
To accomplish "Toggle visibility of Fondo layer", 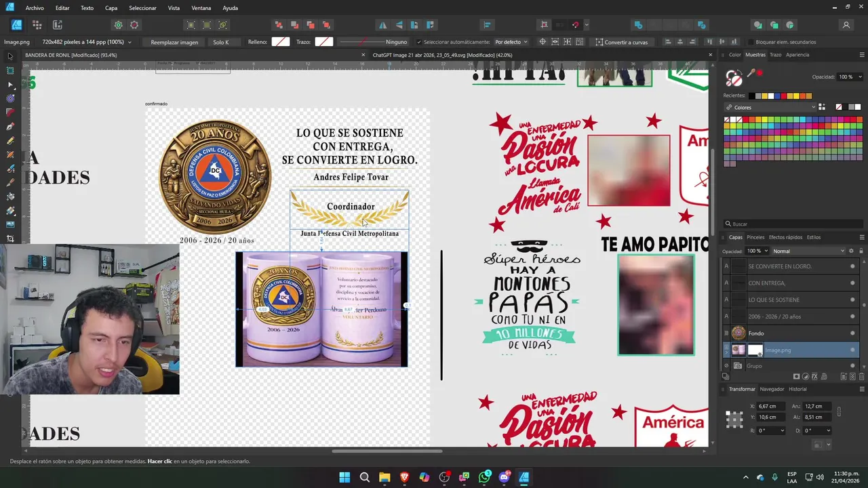I will pyautogui.click(x=852, y=333).
